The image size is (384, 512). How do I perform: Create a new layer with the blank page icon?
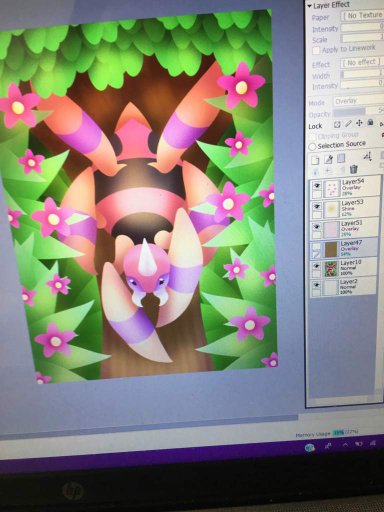tap(315, 160)
